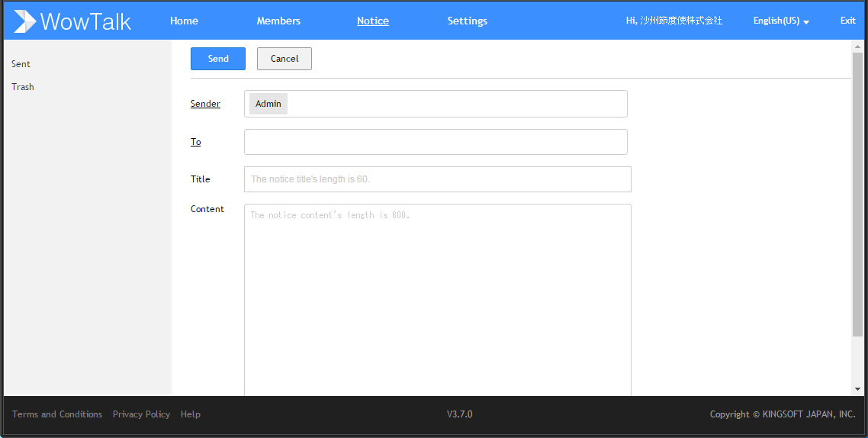Image resolution: width=868 pixels, height=438 pixels.
Task: Cancel the notice composition
Action: (285, 59)
